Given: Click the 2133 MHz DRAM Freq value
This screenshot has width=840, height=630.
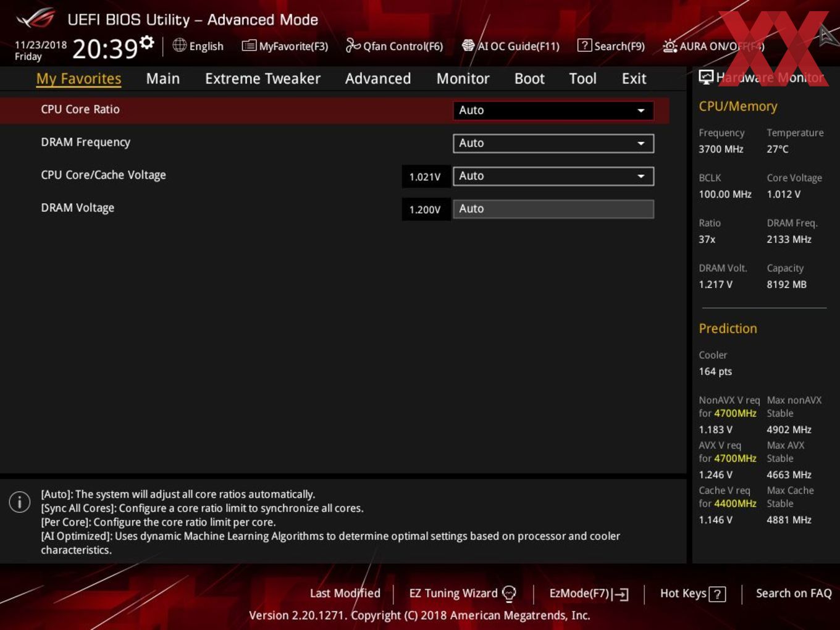Looking at the screenshot, I should 789,239.
